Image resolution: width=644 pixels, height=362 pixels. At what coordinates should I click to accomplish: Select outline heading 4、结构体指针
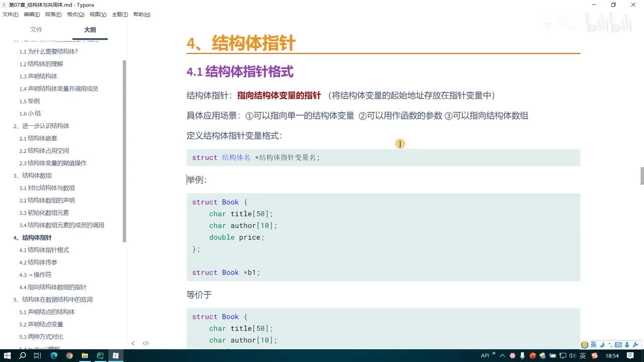tap(32, 238)
